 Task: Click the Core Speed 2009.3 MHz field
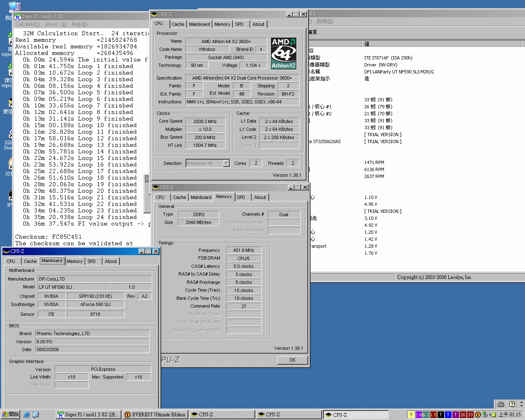pos(205,121)
